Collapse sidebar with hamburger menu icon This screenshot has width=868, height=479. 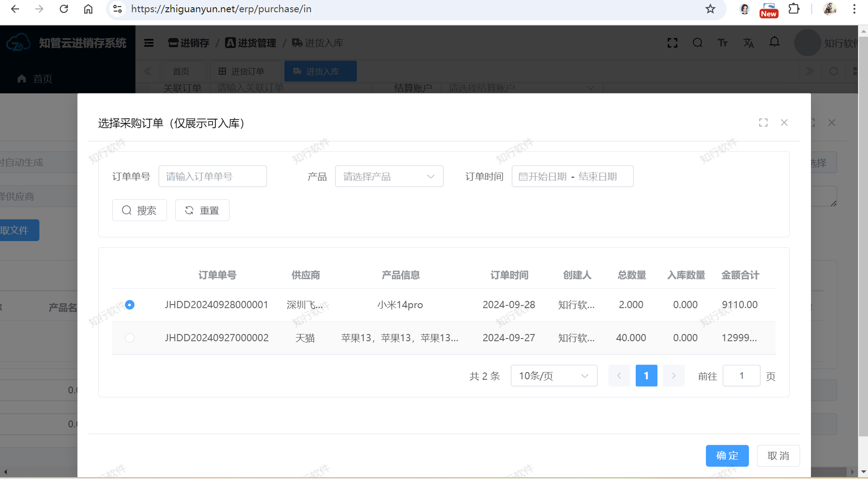pyautogui.click(x=149, y=43)
